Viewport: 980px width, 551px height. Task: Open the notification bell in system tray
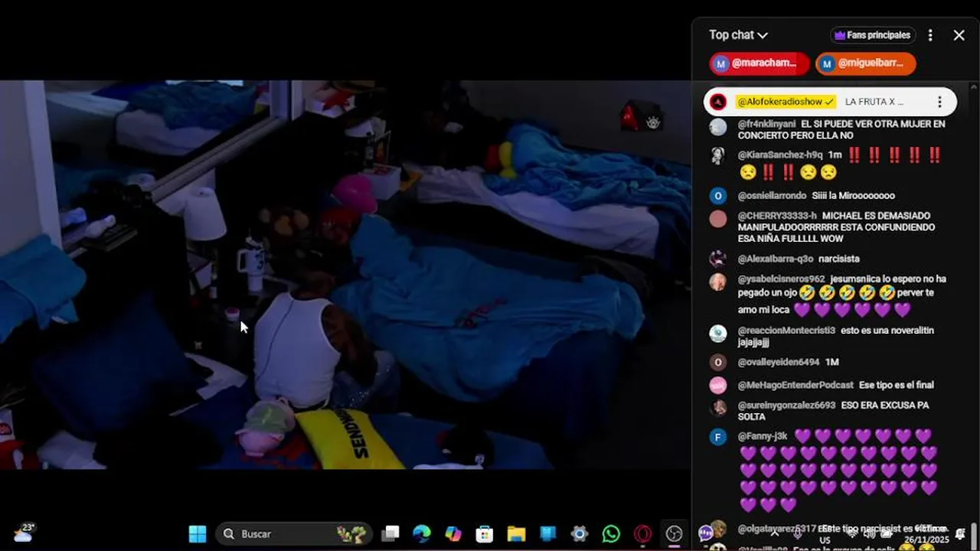960,533
